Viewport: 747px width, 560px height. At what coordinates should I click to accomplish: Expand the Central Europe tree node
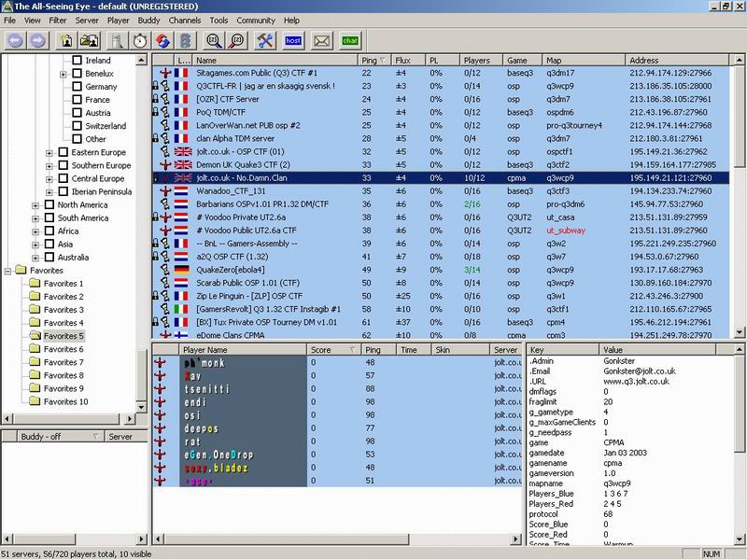point(49,179)
